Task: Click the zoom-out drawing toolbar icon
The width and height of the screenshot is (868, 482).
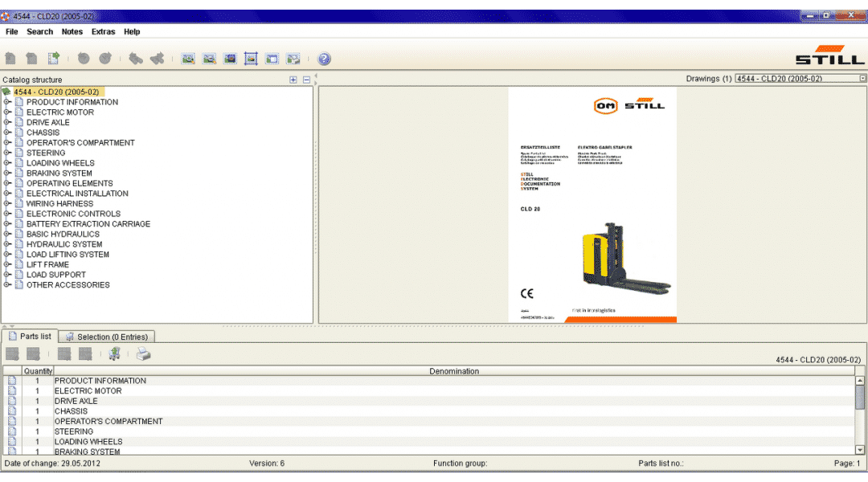Action: coord(209,59)
